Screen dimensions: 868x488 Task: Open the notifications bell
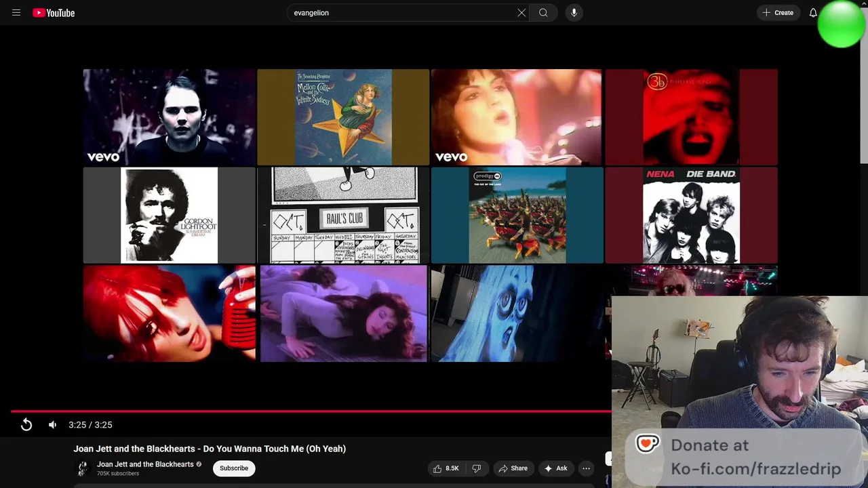coord(813,13)
